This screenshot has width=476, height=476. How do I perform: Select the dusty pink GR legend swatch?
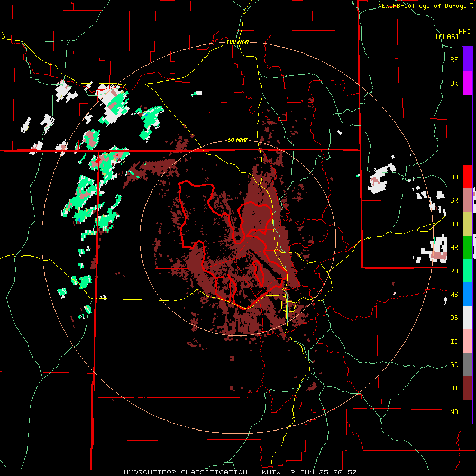[x=467, y=200]
